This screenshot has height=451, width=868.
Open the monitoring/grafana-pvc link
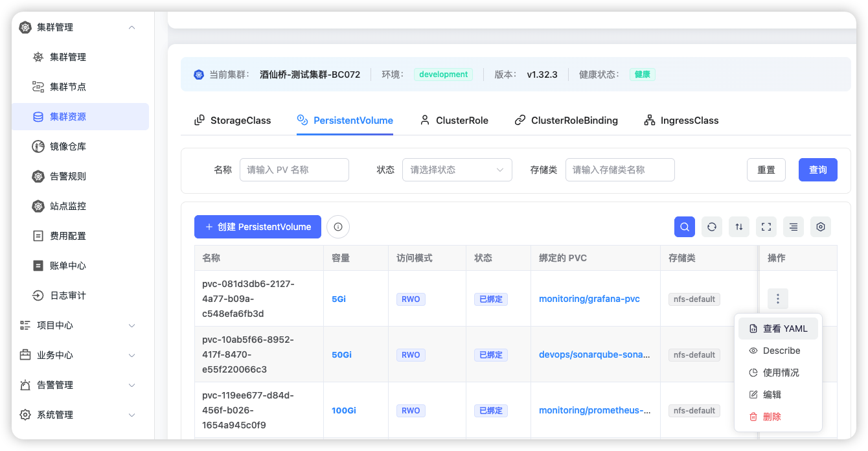click(x=589, y=299)
